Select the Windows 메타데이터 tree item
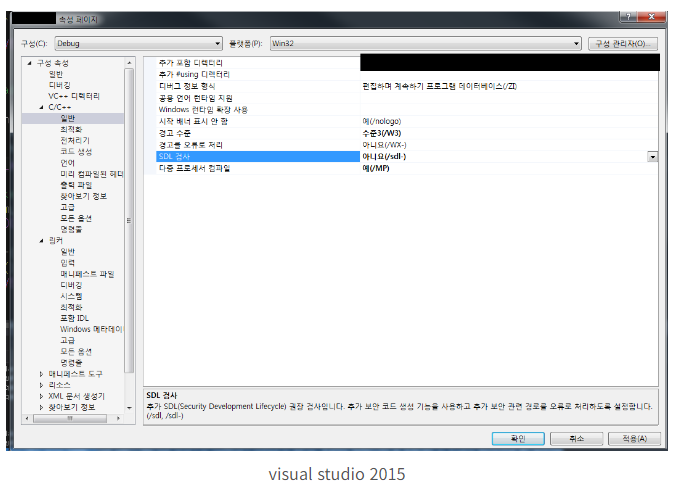Viewport: 680px width, 500px height. pyautogui.click(x=92, y=329)
